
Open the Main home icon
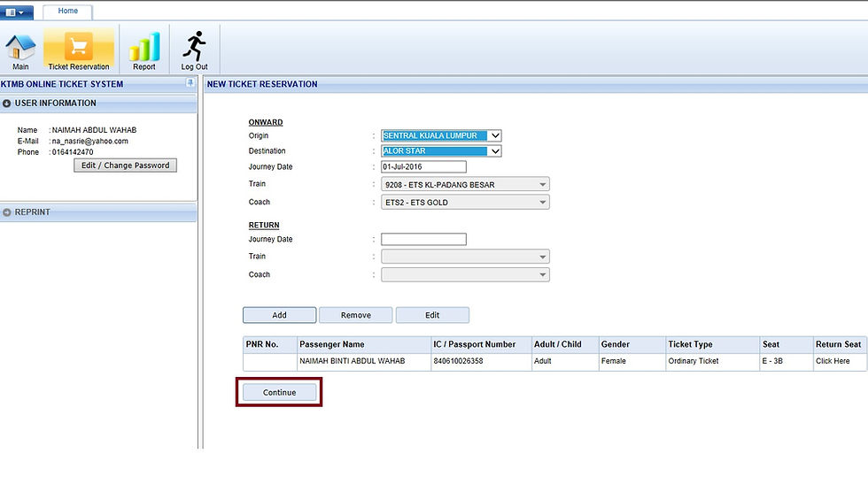coord(20,51)
